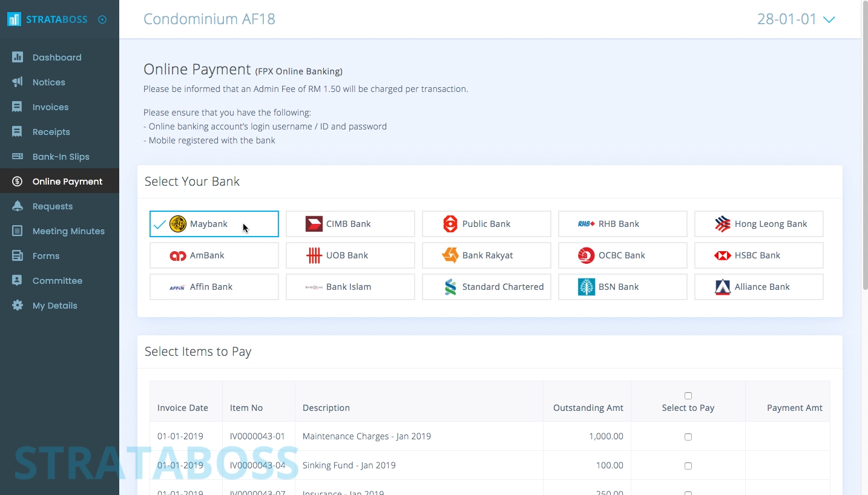
Task: Click the My Details gear icon
Action: [18, 305]
